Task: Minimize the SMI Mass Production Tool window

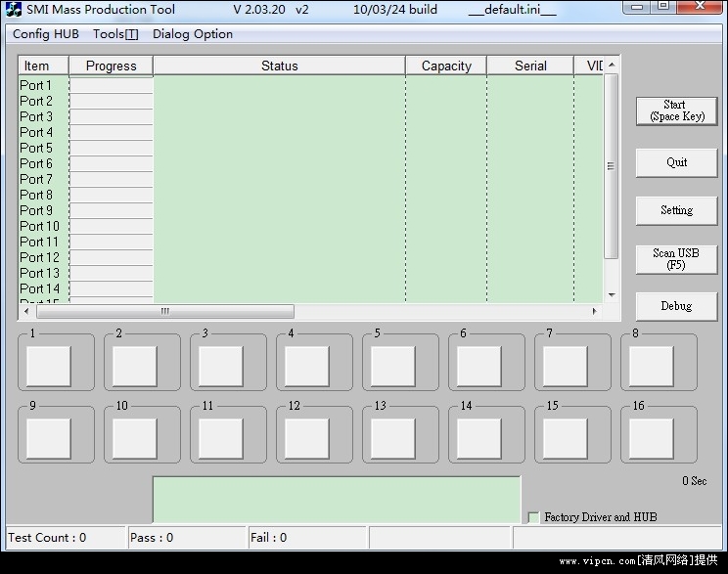Action: point(637,7)
